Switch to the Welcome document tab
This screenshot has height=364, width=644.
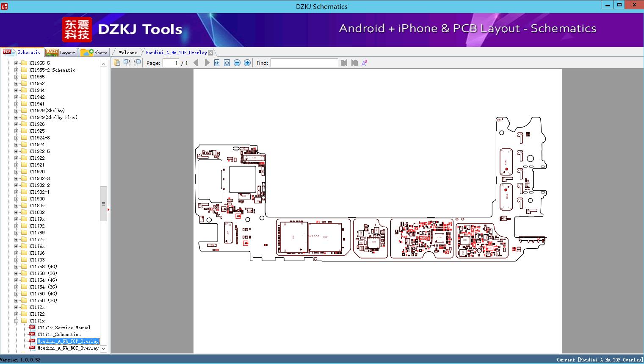(x=127, y=53)
